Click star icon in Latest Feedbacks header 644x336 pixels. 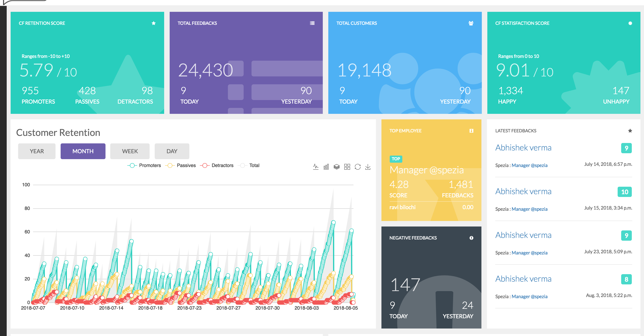(630, 131)
